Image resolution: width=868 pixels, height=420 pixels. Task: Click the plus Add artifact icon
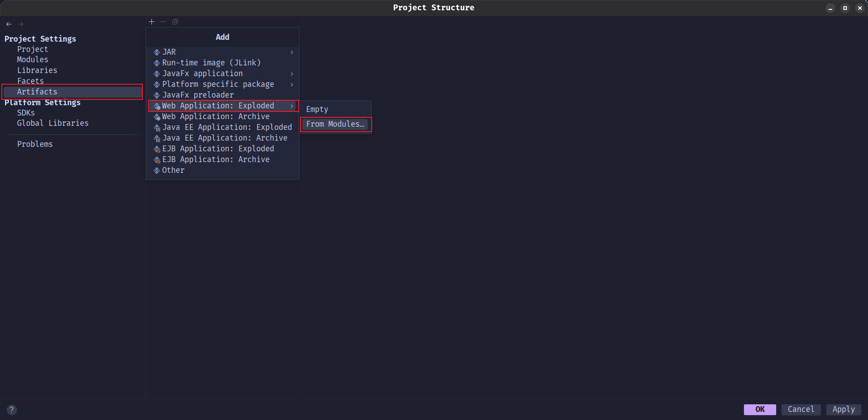(151, 21)
